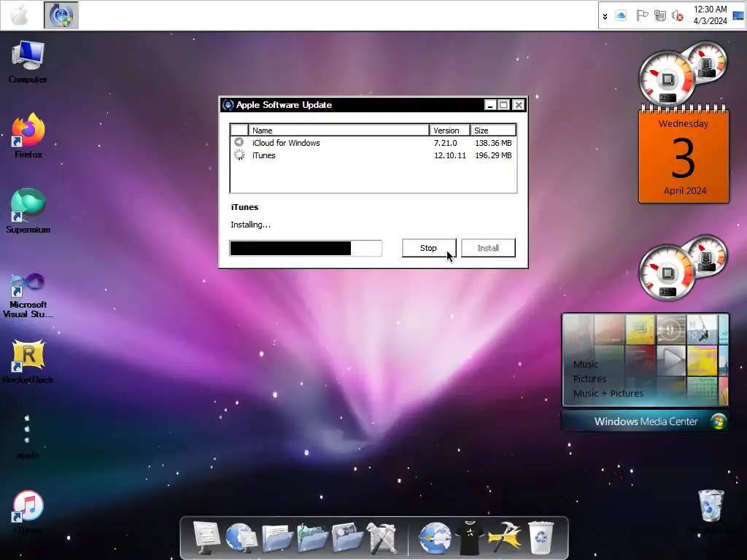Open the clock showing 12:30 AM
This screenshot has height=560, width=747.
point(710,15)
